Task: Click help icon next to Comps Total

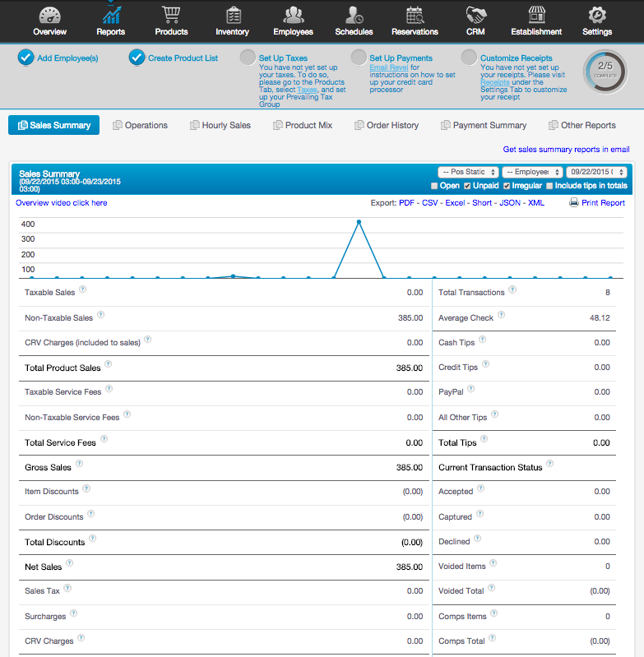Action: tap(493, 638)
